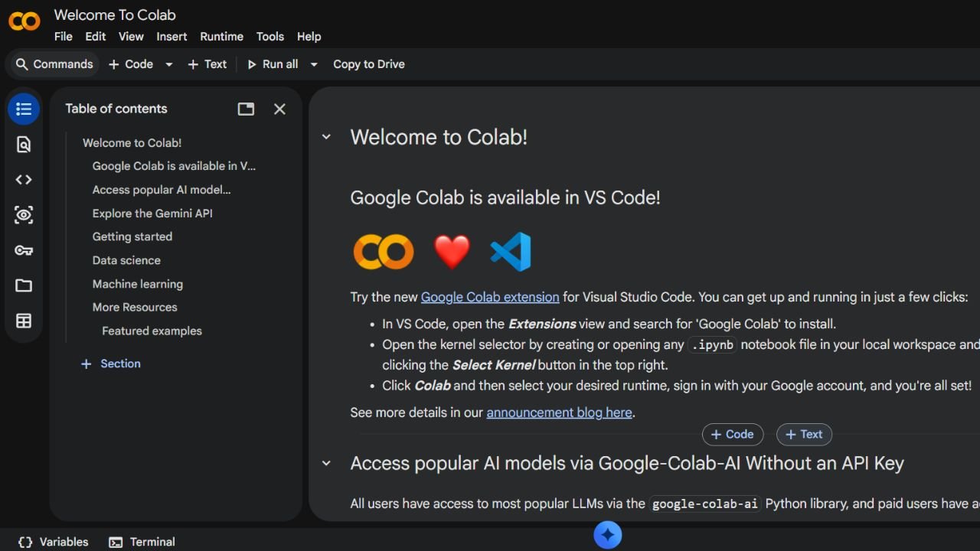Open the Files folder sidebar icon
Image resolution: width=980 pixels, height=551 pixels.
click(24, 285)
